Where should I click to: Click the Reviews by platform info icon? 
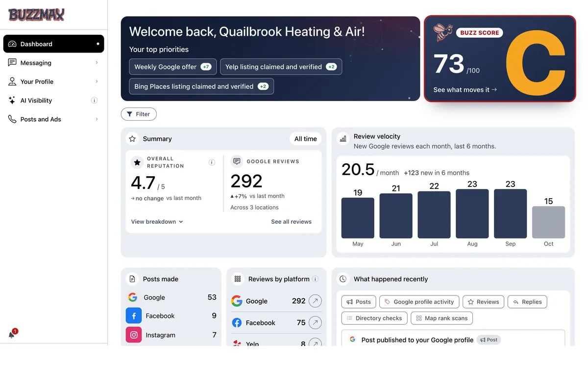[316, 279]
